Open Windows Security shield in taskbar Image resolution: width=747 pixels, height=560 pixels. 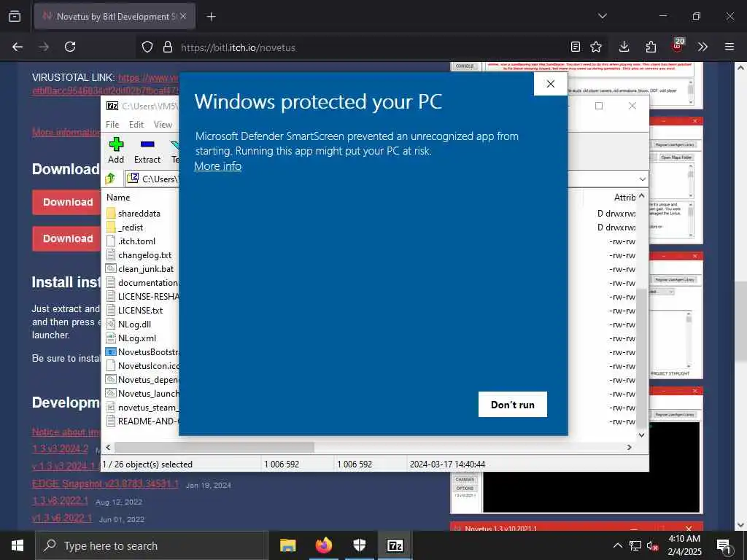point(359,545)
